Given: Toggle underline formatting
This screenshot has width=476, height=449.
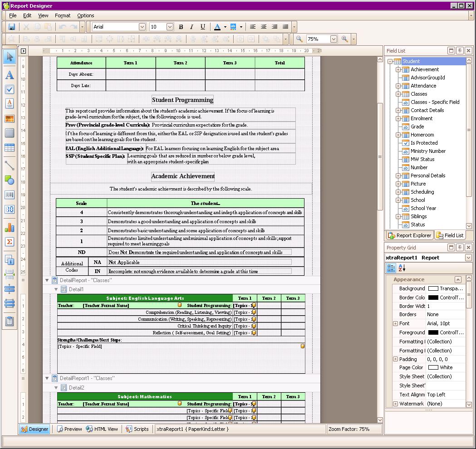Looking at the screenshot, I should tap(202, 27).
